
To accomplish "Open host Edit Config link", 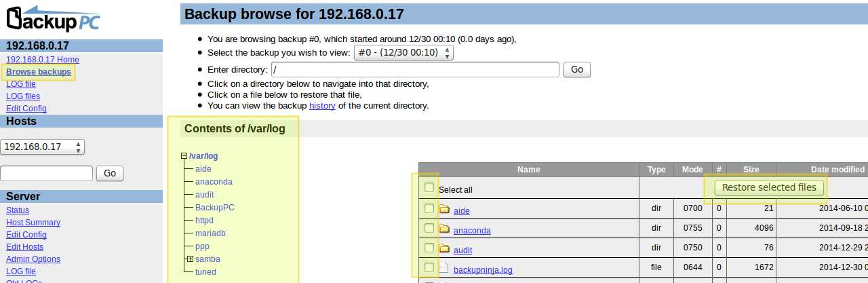I will coord(26,109).
